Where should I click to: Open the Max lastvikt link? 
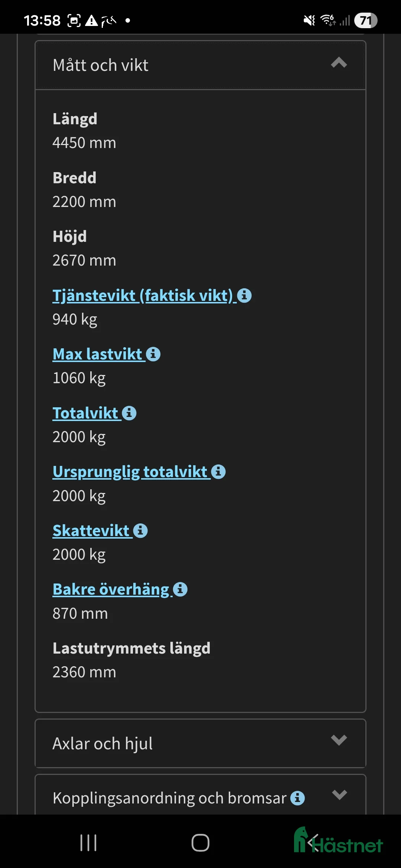97,354
